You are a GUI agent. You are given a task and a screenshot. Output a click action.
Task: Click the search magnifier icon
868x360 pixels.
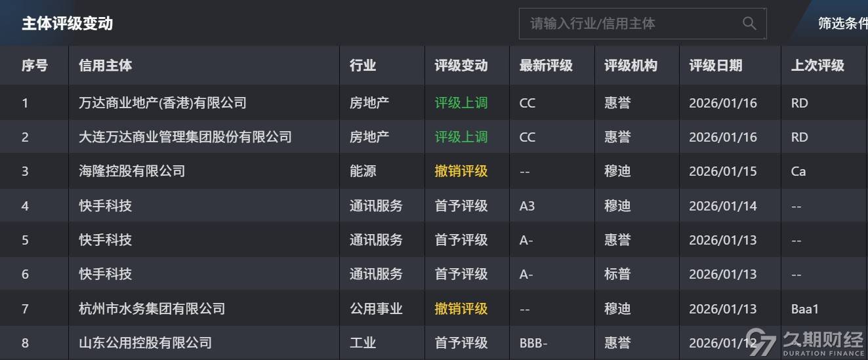[749, 24]
